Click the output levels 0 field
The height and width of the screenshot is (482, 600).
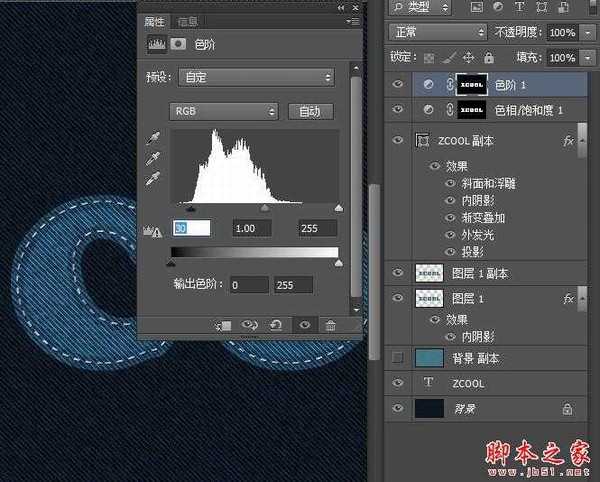[x=249, y=285]
